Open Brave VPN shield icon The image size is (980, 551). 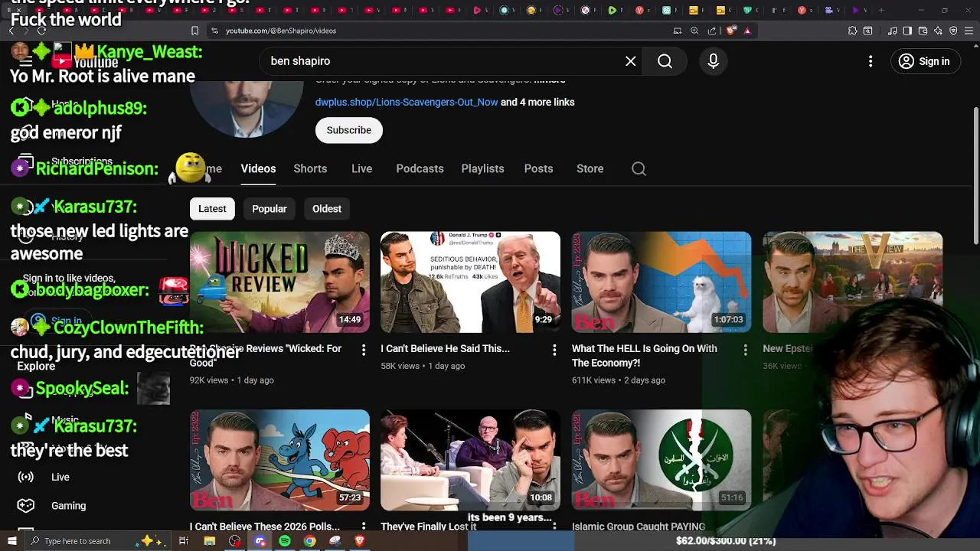click(x=953, y=31)
